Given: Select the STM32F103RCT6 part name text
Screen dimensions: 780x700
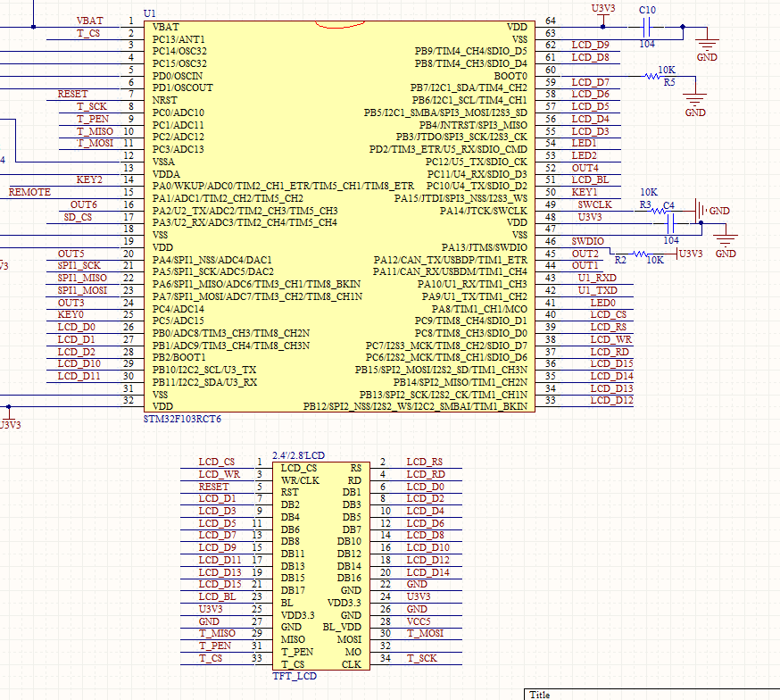Looking at the screenshot, I should point(182,419).
